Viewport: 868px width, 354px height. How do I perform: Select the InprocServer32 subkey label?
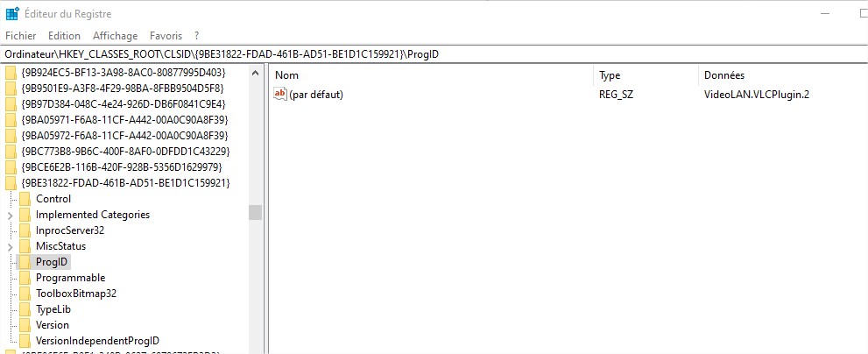[x=70, y=230]
